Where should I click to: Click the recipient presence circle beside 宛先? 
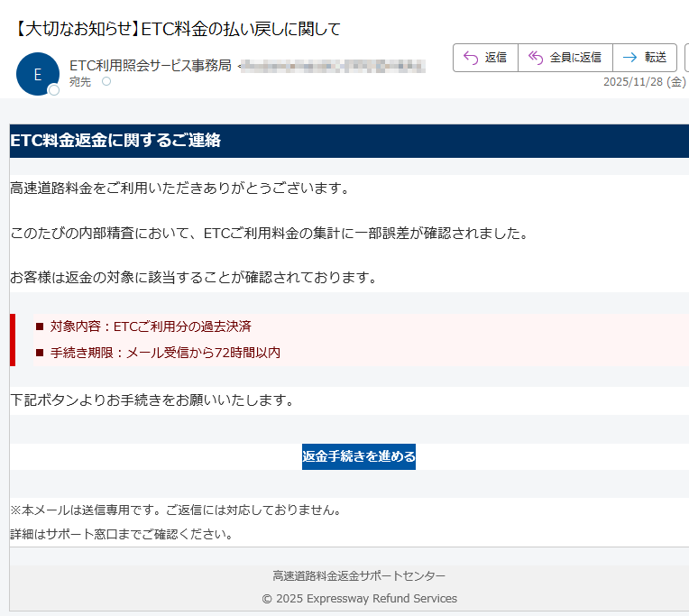click(106, 82)
